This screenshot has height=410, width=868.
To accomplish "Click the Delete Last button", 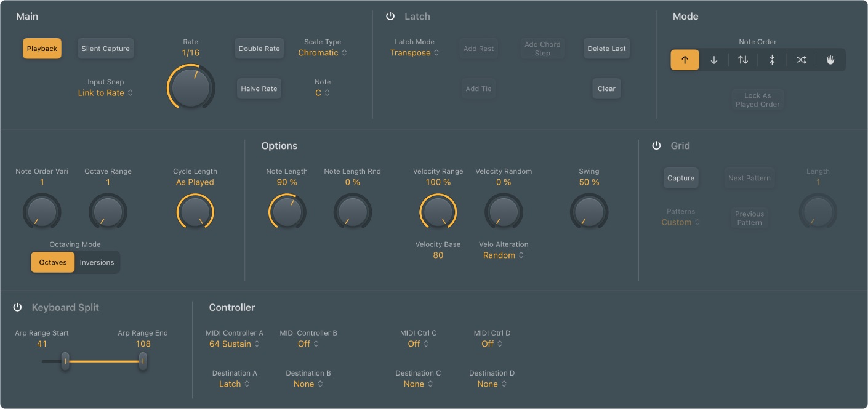I will click(x=606, y=49).
